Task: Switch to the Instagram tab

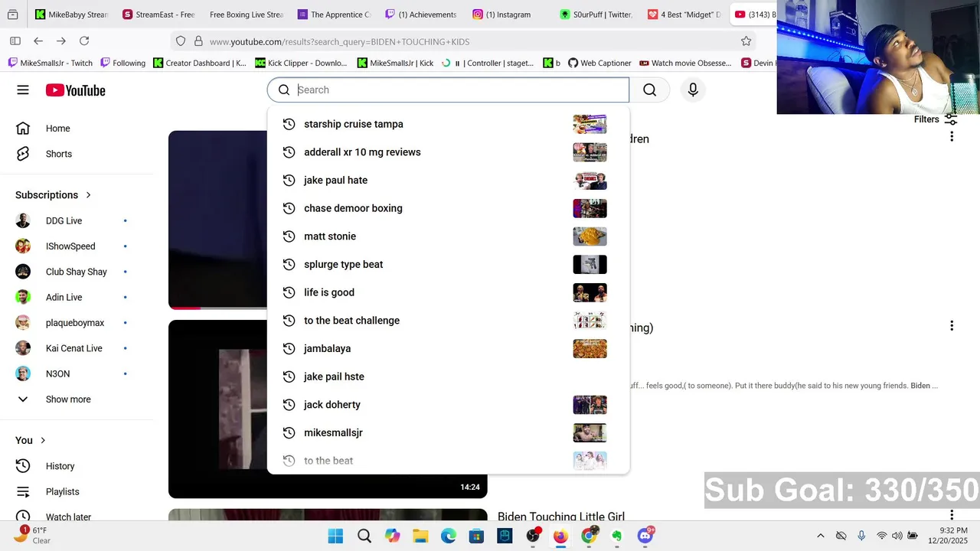Action: pyautogui.click(x=508, y=15)
